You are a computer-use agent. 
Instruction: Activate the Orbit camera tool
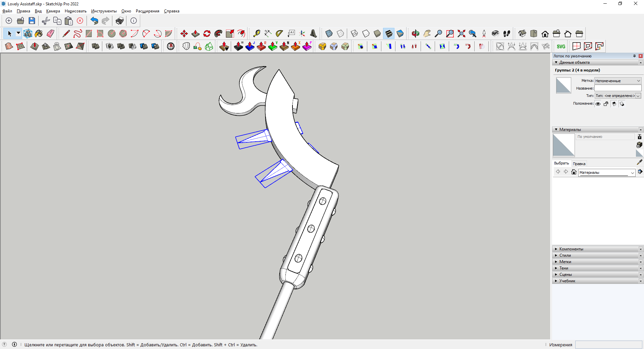point(415,34)
